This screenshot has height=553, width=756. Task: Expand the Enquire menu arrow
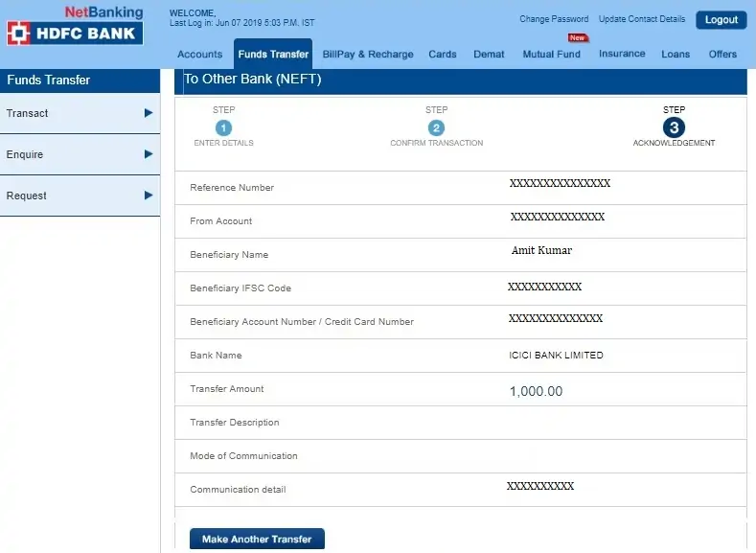click(x=149, y=153)
